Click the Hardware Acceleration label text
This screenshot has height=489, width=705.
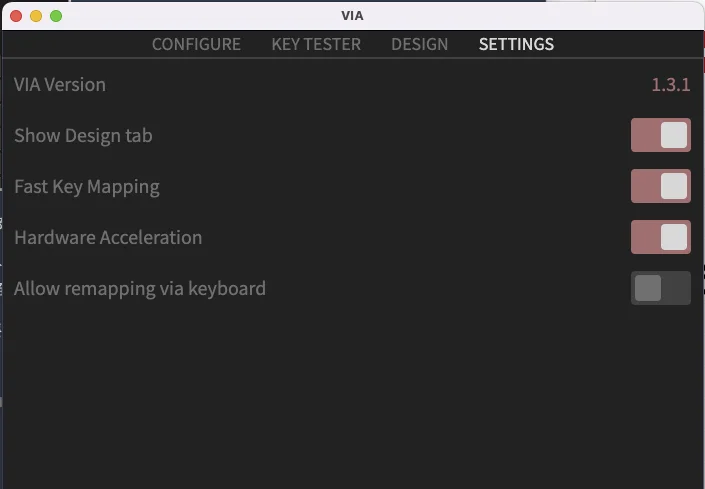click(108, 237)
